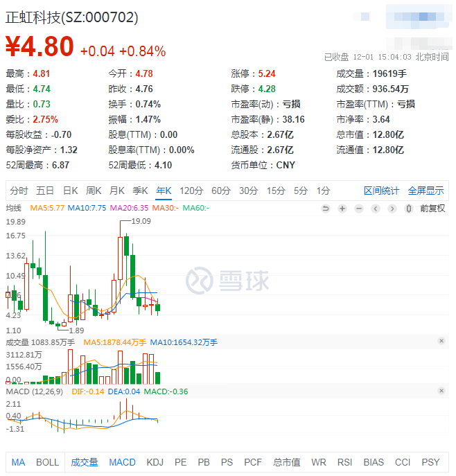456x476 pixels.
Task: Switch to the 月K chart tab
Action: (x=117, y=191)
